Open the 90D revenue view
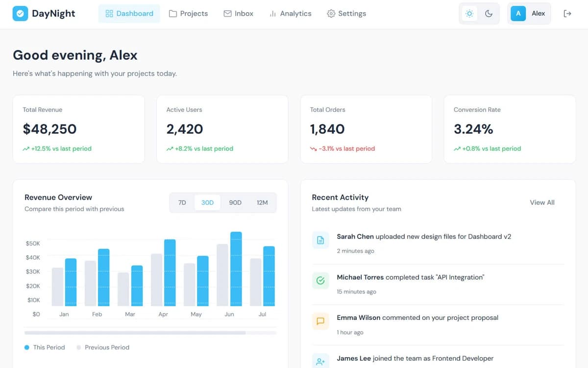This screenshot has width=588, height=368. [x=235, y=202]
